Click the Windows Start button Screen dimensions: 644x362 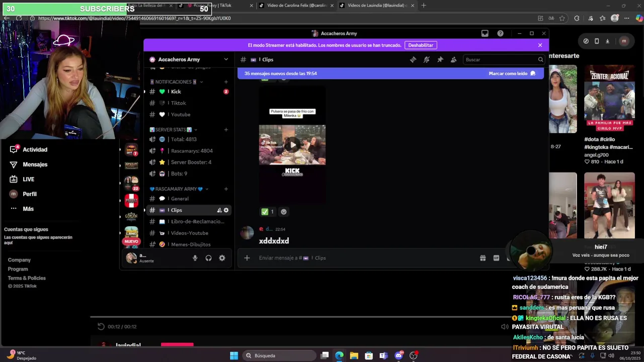coord(234,355)
